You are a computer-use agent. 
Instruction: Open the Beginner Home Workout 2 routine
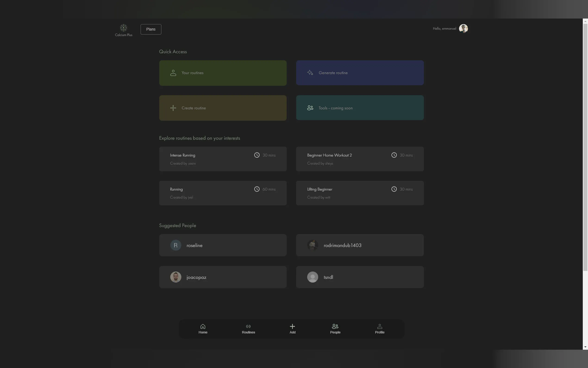click(360, 159)
